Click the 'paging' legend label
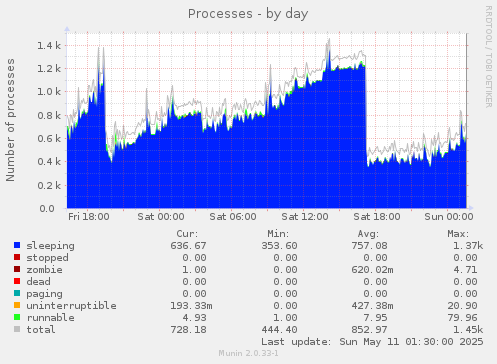The height and width of the screenshot is (364, 497). [44, 294]
